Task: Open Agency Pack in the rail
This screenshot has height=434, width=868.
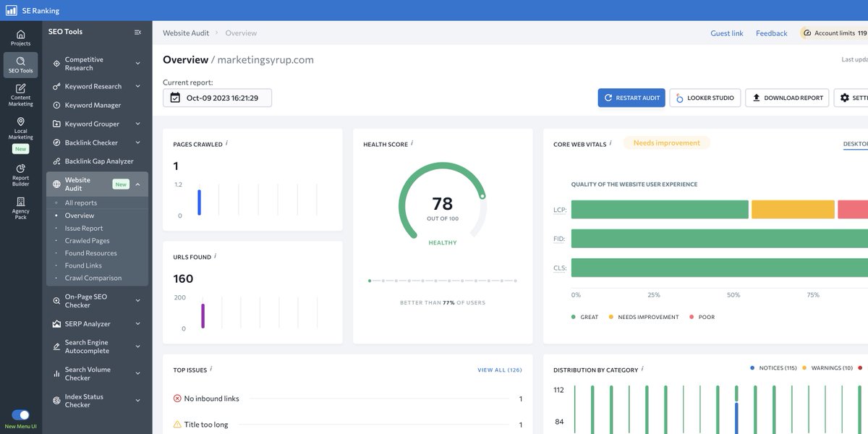Action: tap(20, 208)
